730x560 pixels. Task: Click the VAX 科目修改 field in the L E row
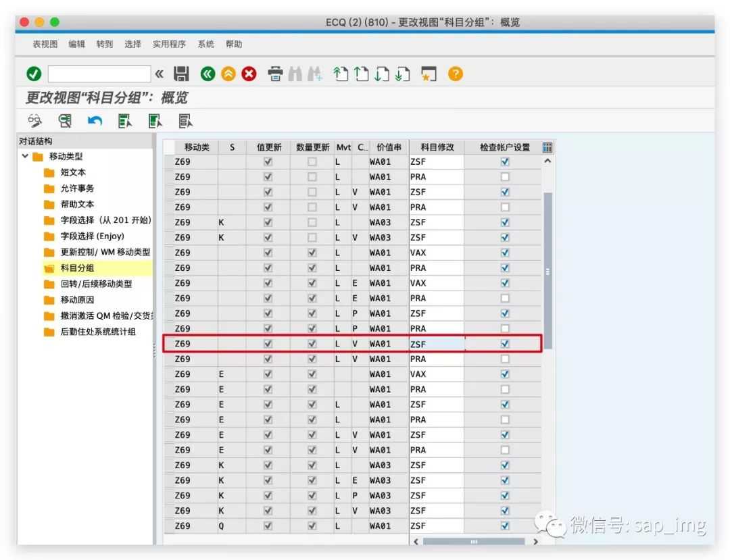click(x=436, y=283)
